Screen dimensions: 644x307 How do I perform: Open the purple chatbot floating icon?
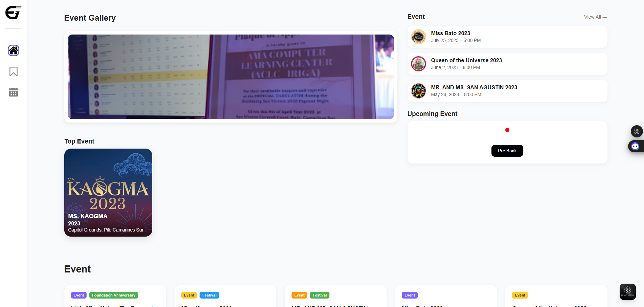[635, 146]
